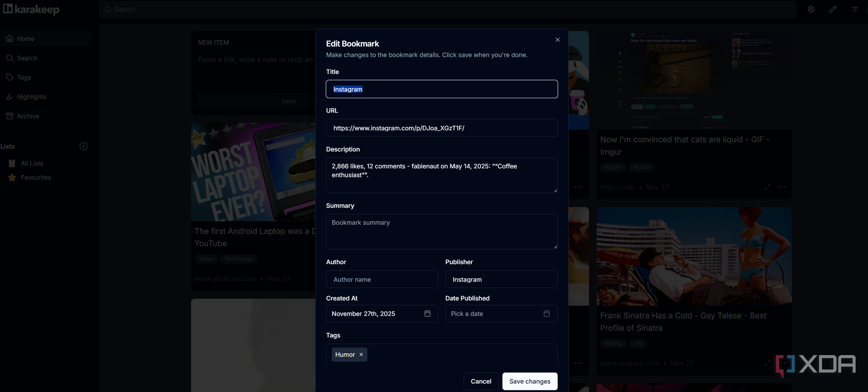The height and width of the screenshot is (392, 868).
Task: Open Search in sidebar
Action: [x=46, y=58]
